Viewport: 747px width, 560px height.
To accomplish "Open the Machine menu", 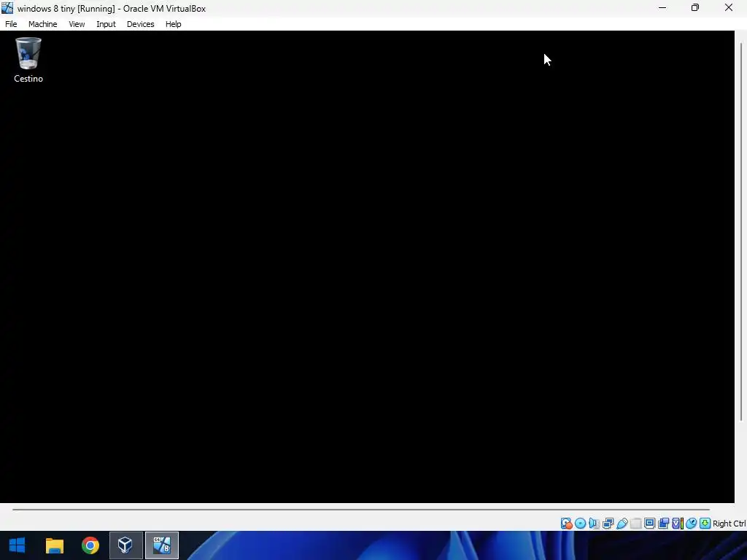I will point(43,24).
